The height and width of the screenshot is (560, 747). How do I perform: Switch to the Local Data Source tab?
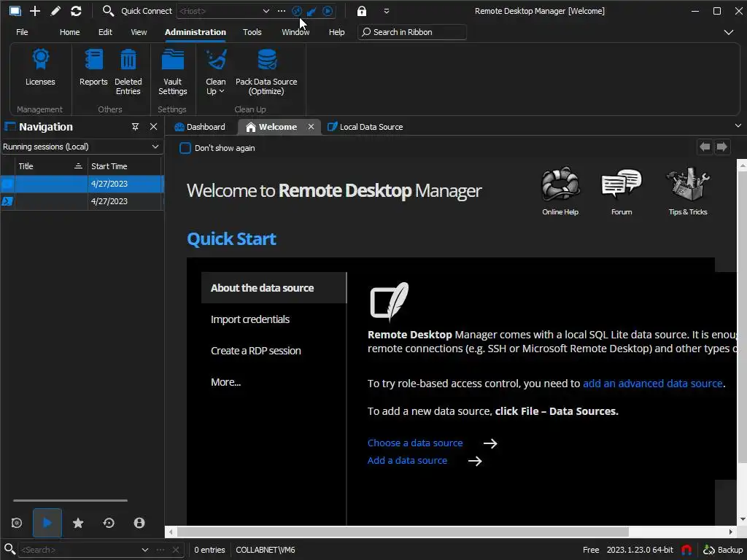point(365,127)
